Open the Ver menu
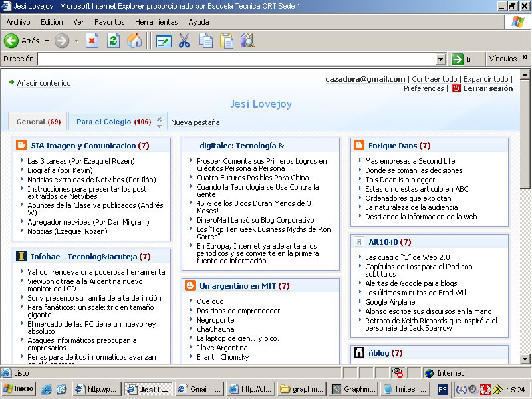The height and width of the screenshot is (399, 532). pos(78,22)
